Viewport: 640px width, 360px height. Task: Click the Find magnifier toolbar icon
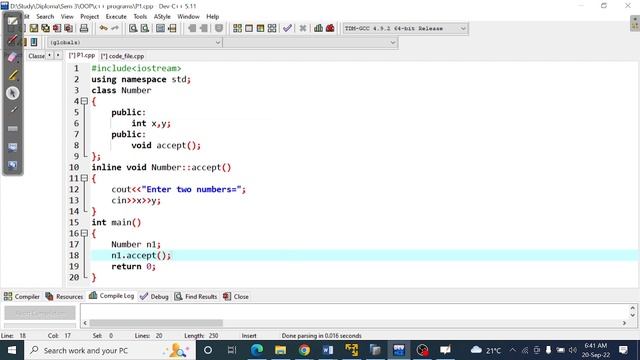tap(133, 28)
